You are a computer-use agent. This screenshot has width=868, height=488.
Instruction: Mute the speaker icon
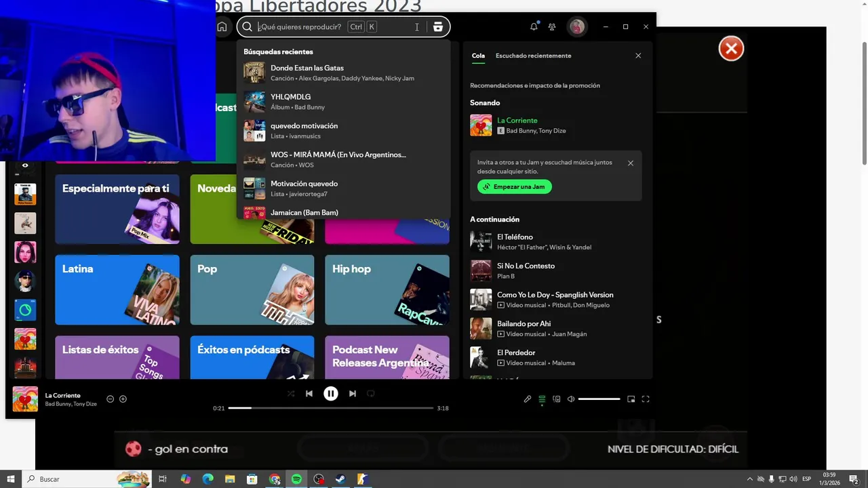(x=571, y=399)
